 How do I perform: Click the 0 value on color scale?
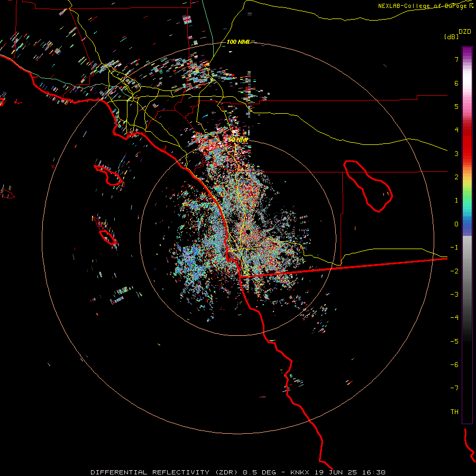coord(456,224)
